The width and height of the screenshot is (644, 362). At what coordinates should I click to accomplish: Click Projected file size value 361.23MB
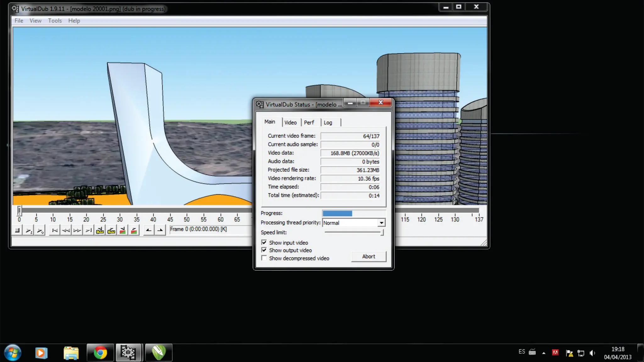(x=368, y=170)
